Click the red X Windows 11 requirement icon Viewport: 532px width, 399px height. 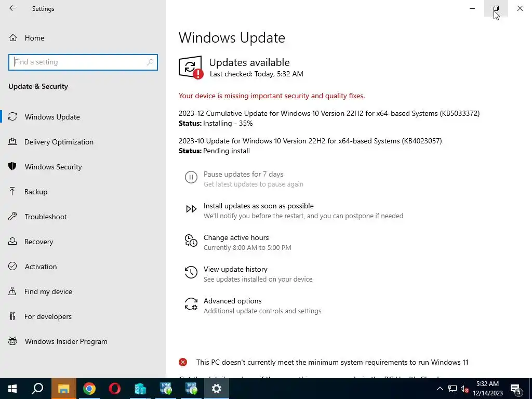point(183,362)
